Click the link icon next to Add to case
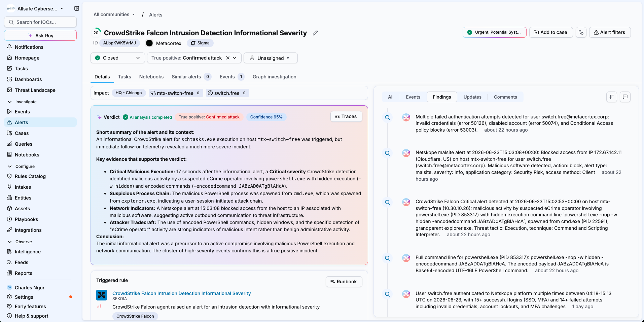 [x=581, y=32]
